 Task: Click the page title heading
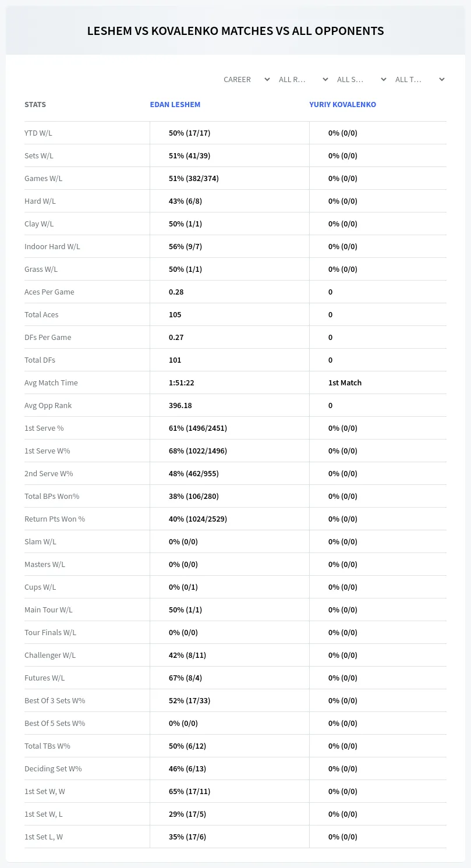[x=236, y=31]
